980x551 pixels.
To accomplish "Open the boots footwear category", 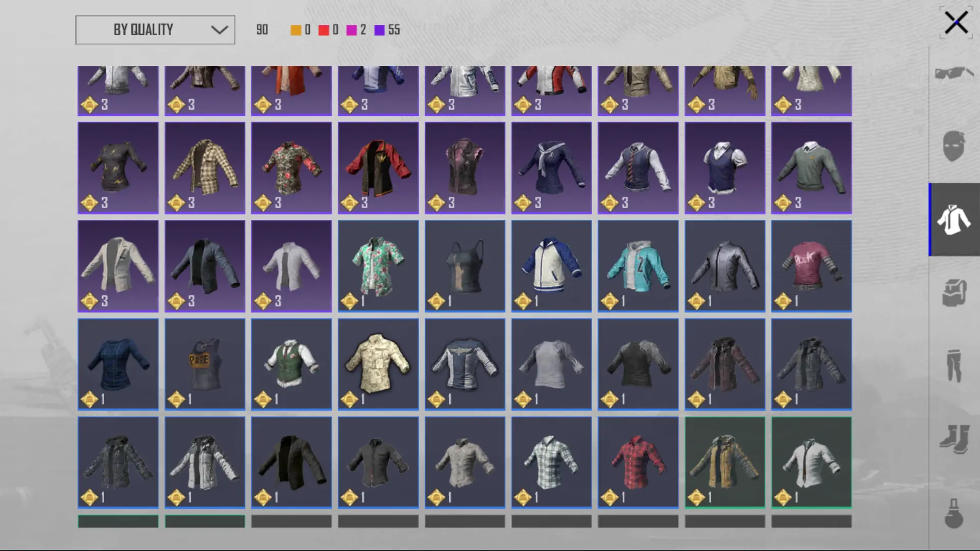I will (953, 439).
